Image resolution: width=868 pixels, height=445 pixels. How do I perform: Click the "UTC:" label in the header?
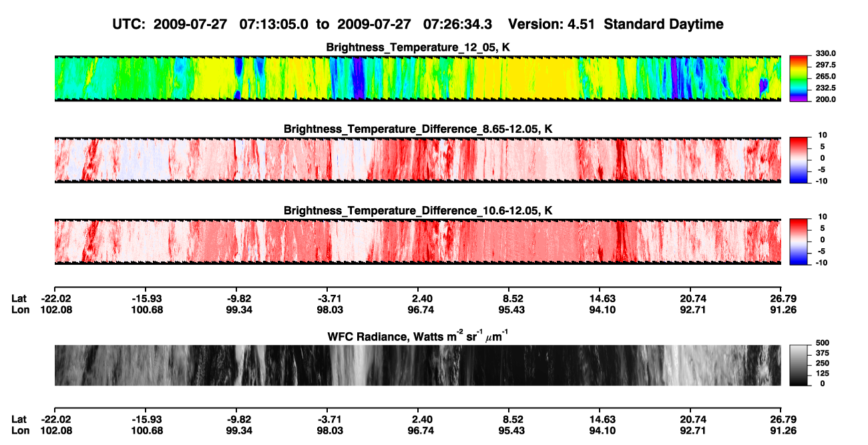pos(130,24)
